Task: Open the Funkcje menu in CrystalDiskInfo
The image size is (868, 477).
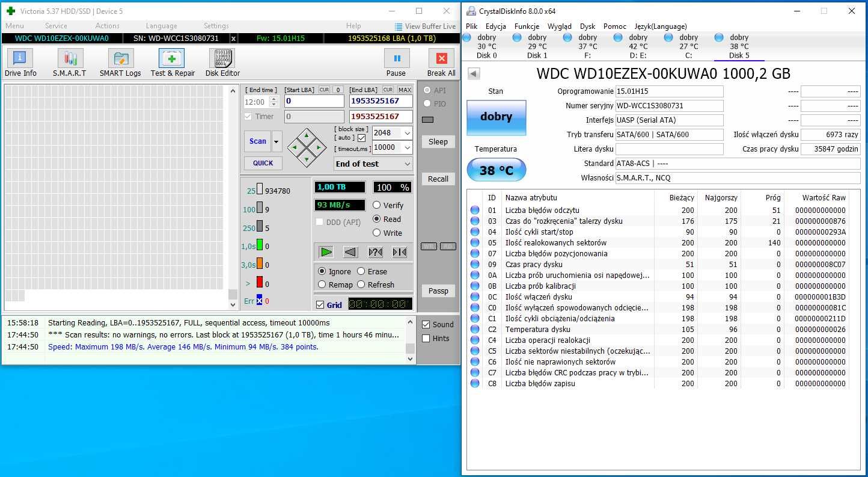Action: (527, 26)
